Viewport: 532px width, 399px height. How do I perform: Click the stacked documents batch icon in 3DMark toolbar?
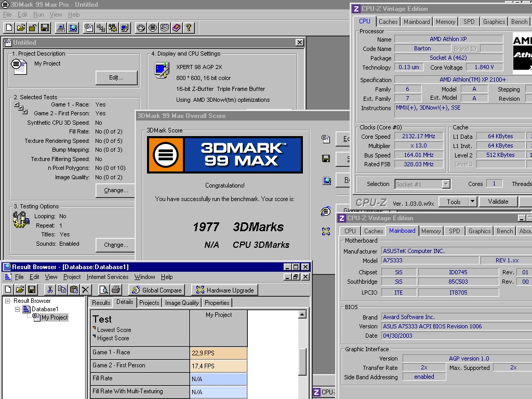[x=165, y=28]
